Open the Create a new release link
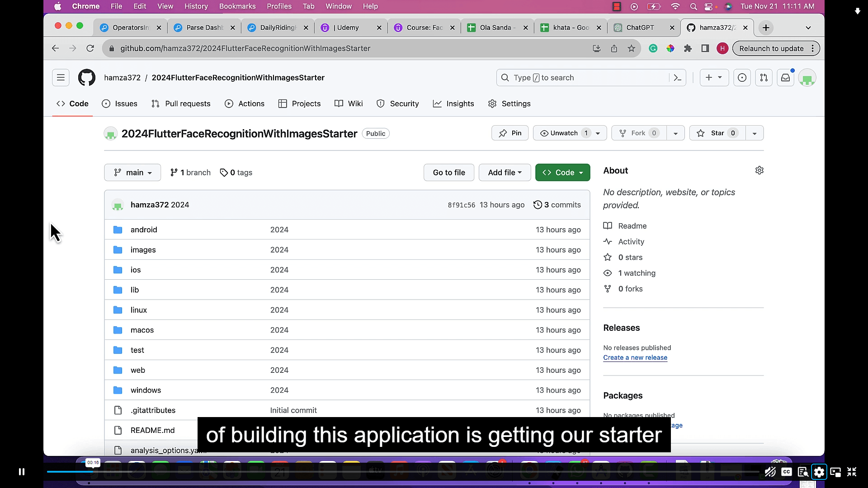Screen dimensions: 868x488 tap(635, 357)
